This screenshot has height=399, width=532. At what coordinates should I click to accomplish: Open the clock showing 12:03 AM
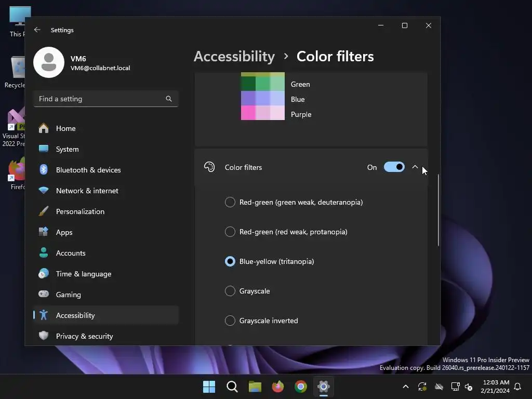(495, 387)
